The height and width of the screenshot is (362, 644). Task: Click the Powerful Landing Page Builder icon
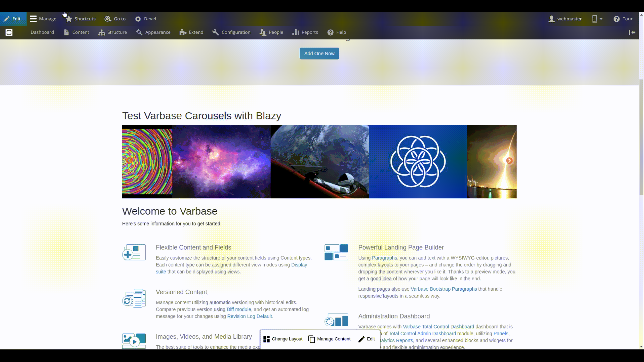pyautogui.click(x=336, y=252)
